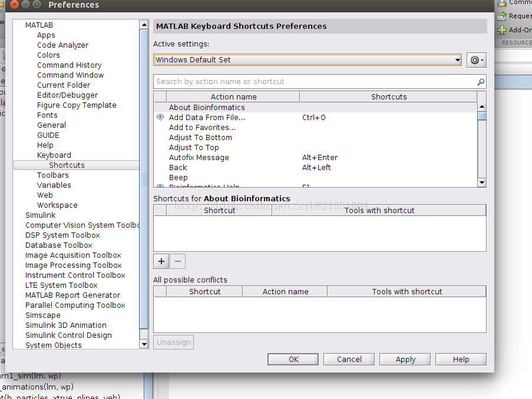This screenshot has height=399, width=532.
Task: Select Simscape in the tree
Action: pyautogui.click(x=43, y=315)
